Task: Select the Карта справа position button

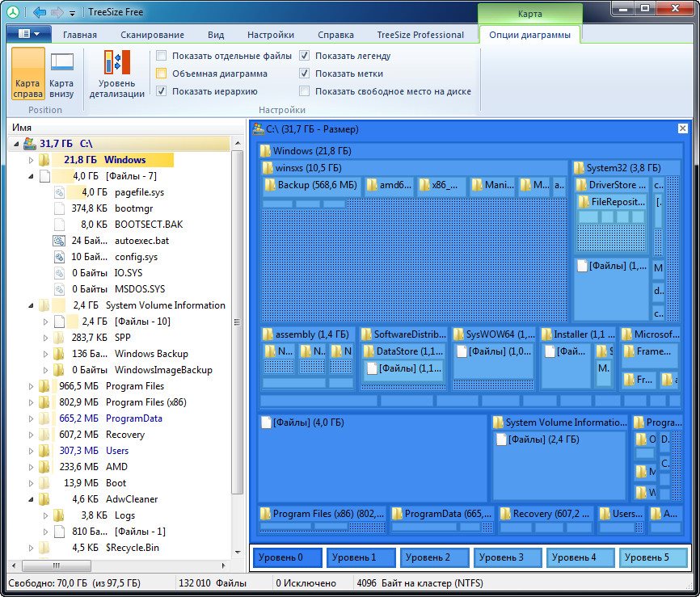Action: click(27, 74)
